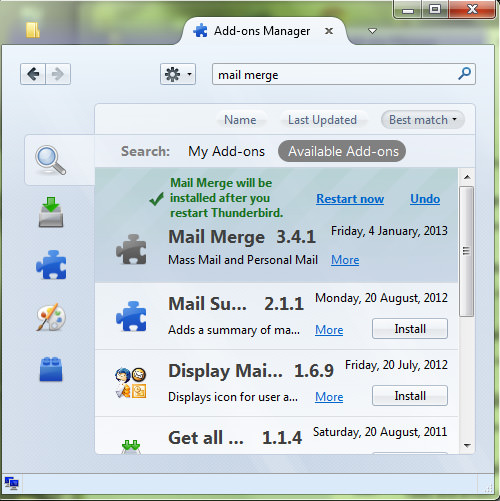Maximize the Thunderbird window
This screenshot has width=500, height=501.
(435, 9)
